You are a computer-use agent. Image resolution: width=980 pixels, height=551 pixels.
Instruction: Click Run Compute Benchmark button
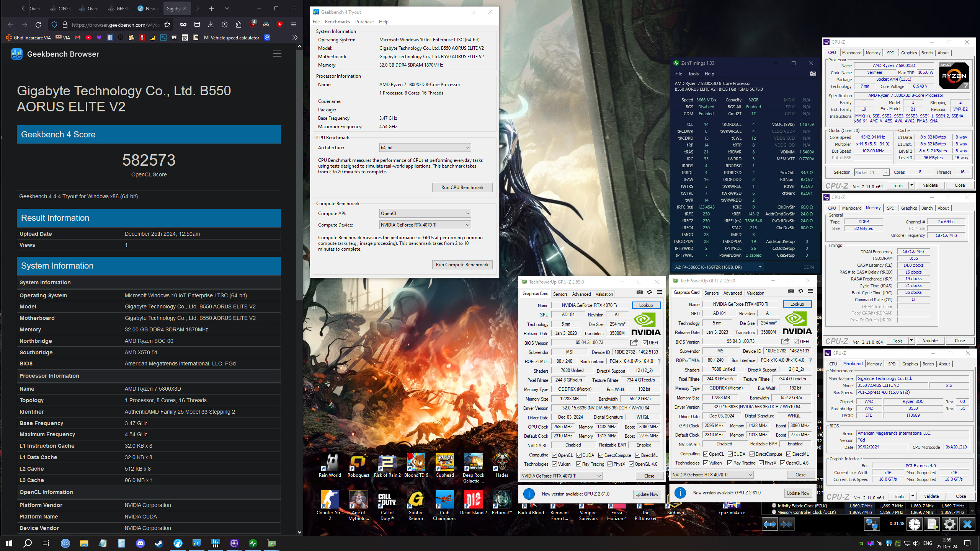tap(462, 264)
